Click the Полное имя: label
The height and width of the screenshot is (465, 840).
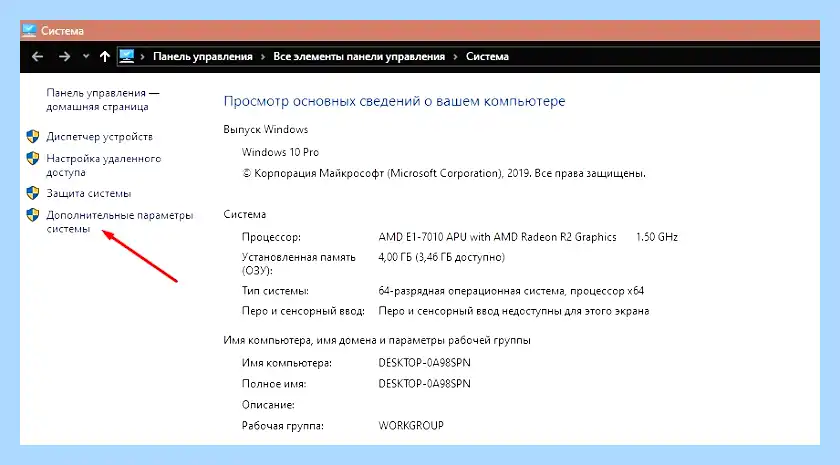coord(274,384)
